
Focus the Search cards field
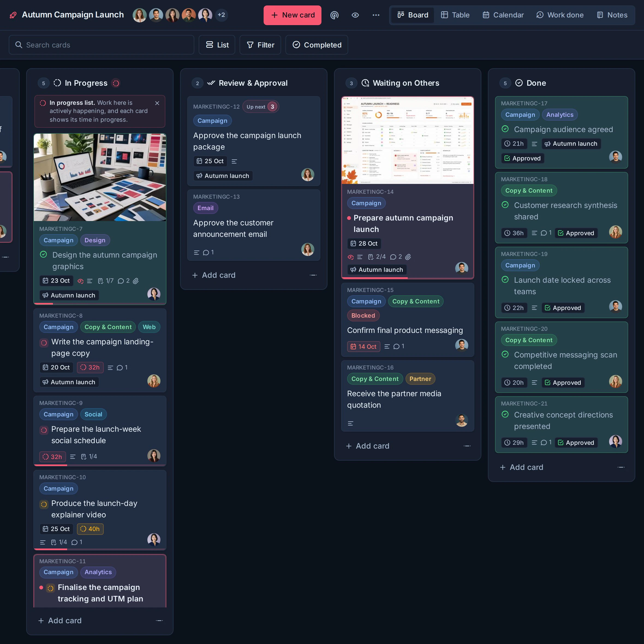101,45
